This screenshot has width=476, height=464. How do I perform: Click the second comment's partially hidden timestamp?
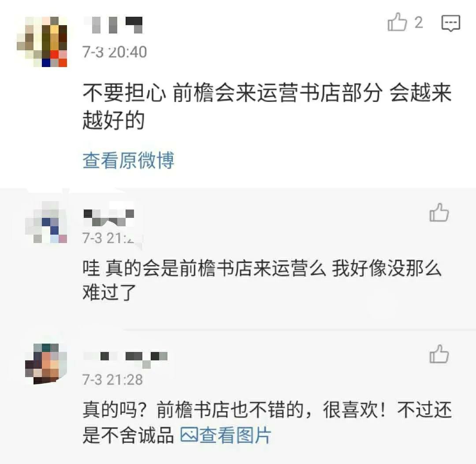(108, 238)
